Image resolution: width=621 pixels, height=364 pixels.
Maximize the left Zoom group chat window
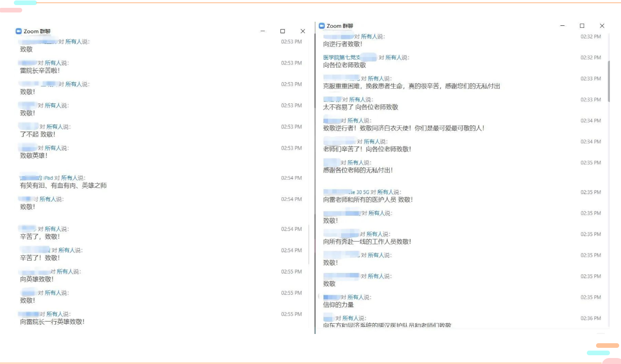[283, 31]
